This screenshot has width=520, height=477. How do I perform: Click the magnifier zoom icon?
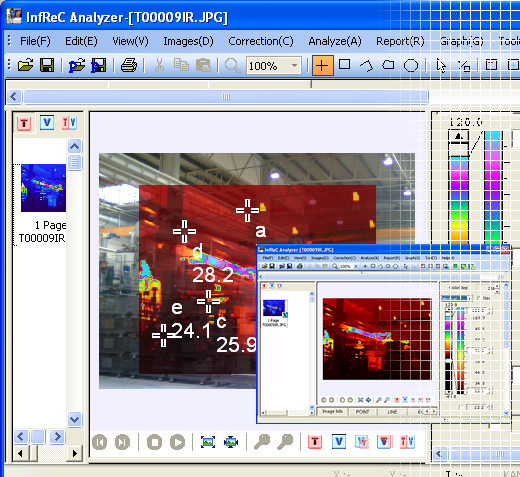[x=232, y=65]
